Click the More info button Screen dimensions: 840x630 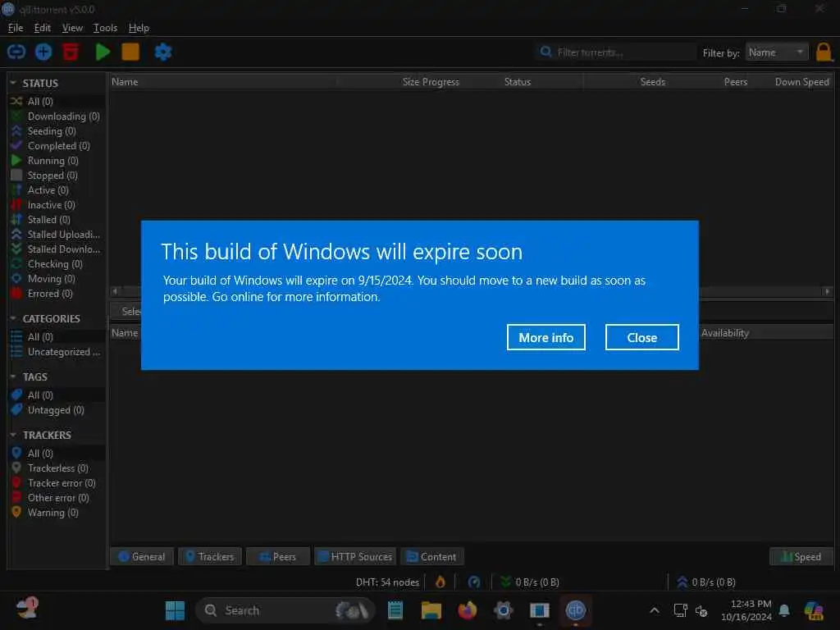pos(546,337)
